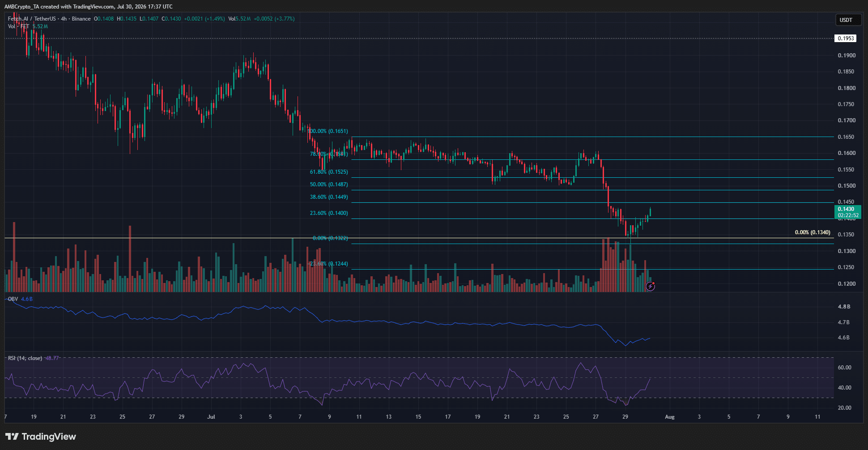Click the 4.8B OBV axis label

[844, 307]
